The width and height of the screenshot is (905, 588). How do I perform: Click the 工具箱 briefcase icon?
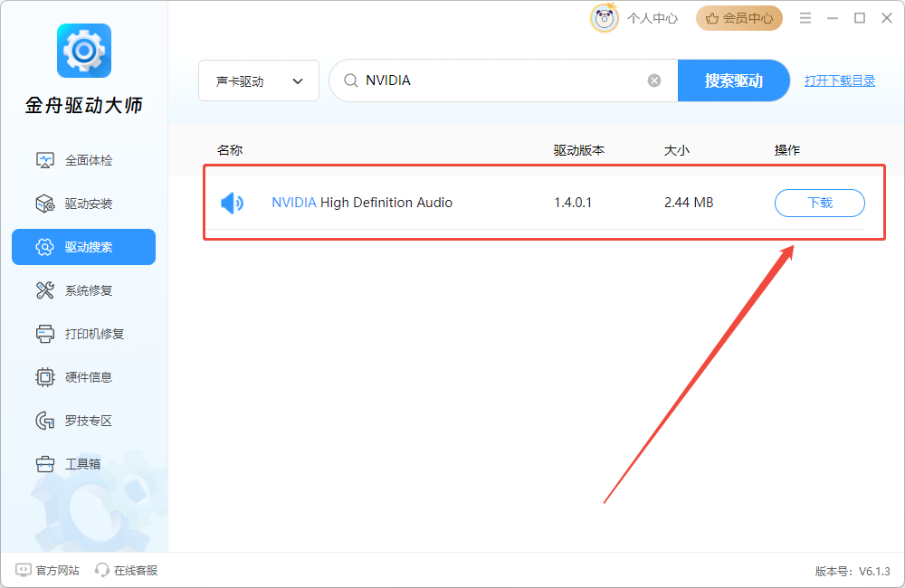pyautogui.click(x=45, y=464)
